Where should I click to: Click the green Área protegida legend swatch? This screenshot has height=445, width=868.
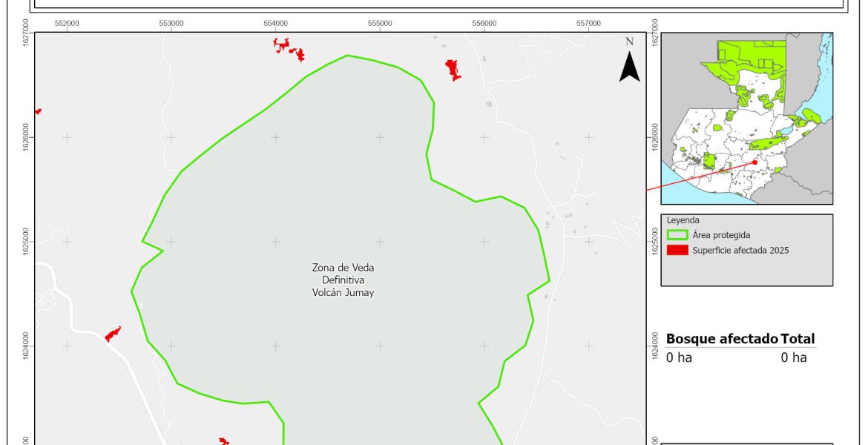[x=677, y=235]
